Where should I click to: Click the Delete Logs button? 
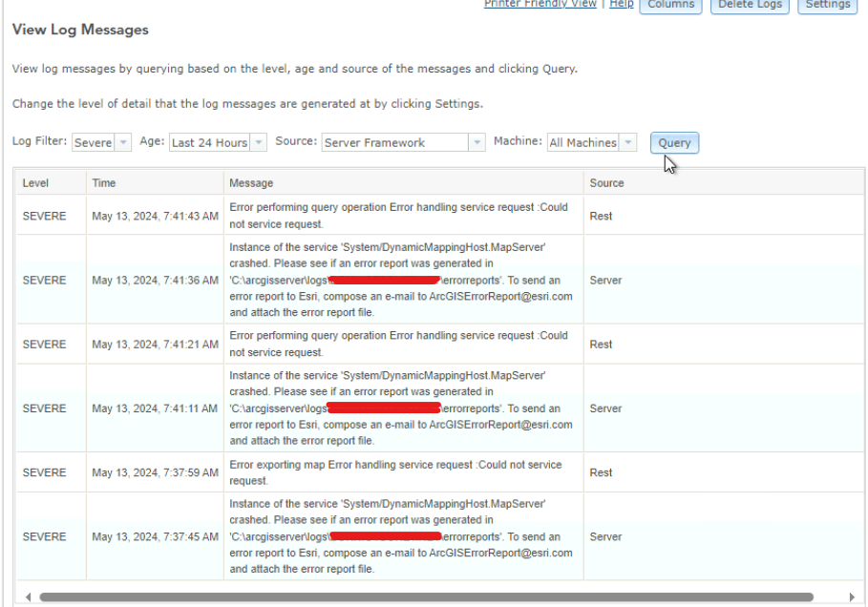[x=750, y=5]
